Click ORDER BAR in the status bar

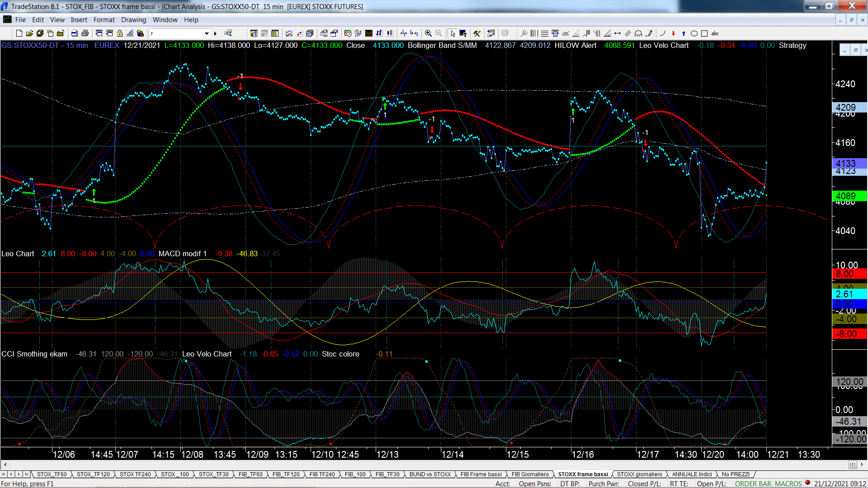(753, 483)
